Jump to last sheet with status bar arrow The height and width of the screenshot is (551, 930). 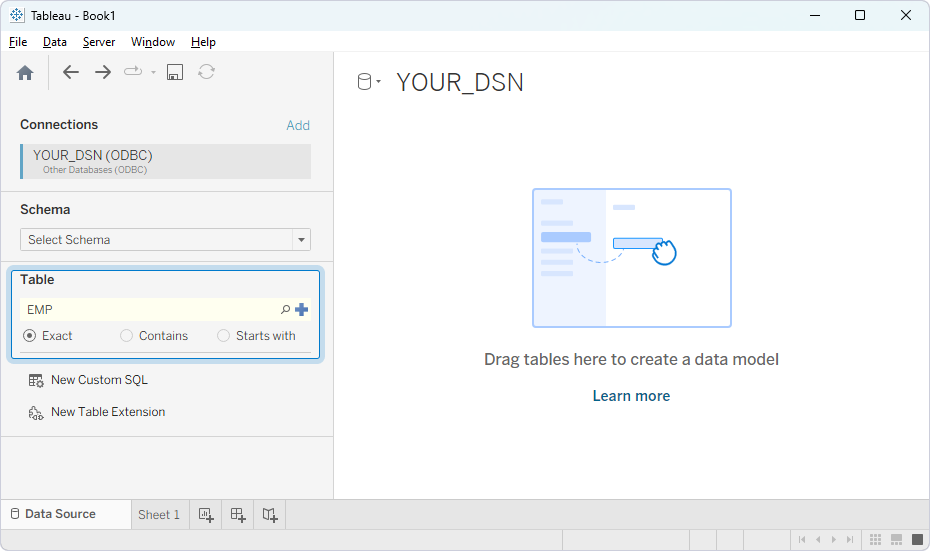(x=850, y=539)
